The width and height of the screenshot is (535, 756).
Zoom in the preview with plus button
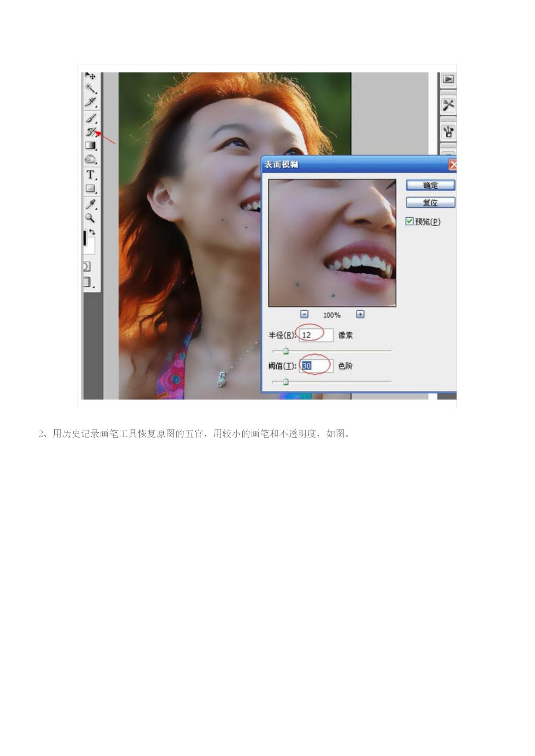click(360, 314)
